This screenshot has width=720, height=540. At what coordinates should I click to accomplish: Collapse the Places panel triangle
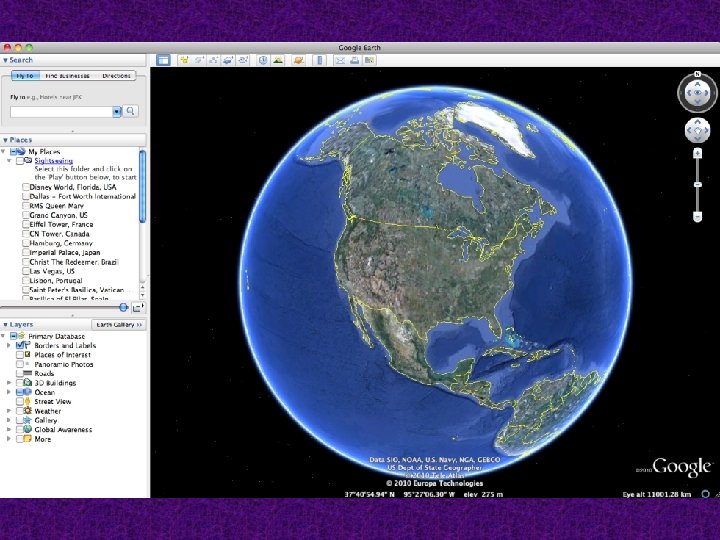[x=5, y=140]
